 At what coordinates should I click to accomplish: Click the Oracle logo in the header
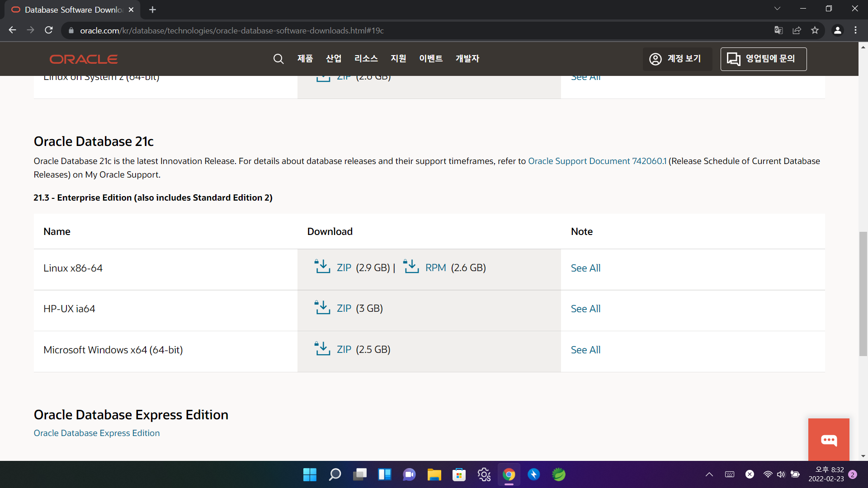click(x=84, y=59)
